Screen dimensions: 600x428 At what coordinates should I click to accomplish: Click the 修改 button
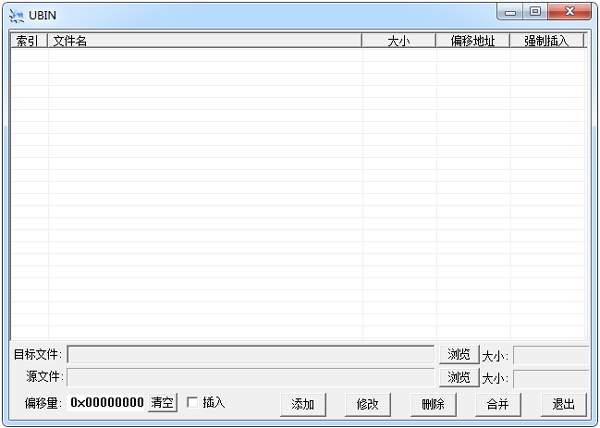pos(367,404)
